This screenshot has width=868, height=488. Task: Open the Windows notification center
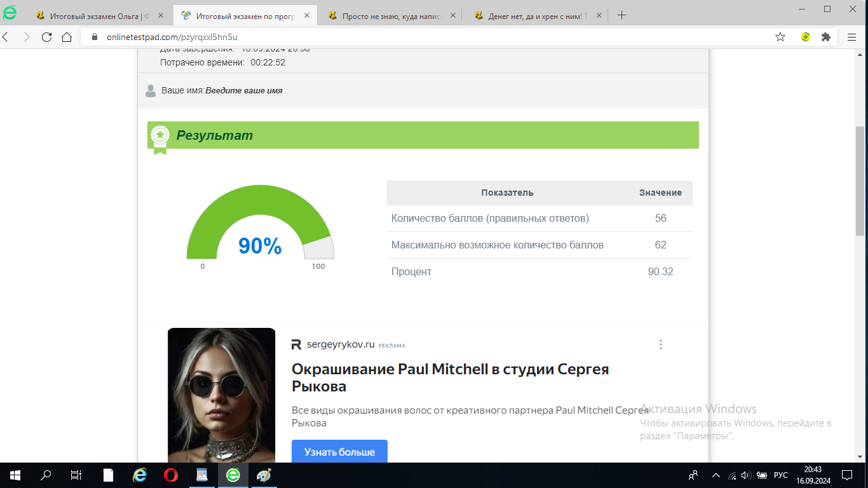point(847,475)
